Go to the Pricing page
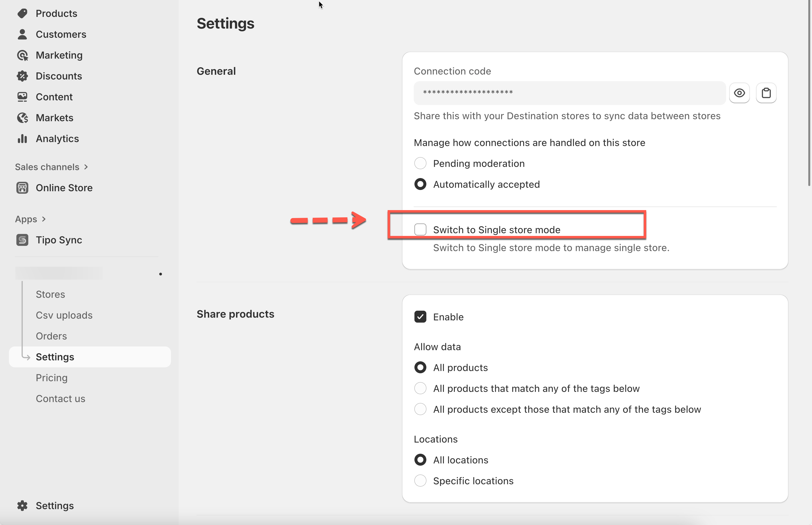The image size is (812, 525). (52, 378)
